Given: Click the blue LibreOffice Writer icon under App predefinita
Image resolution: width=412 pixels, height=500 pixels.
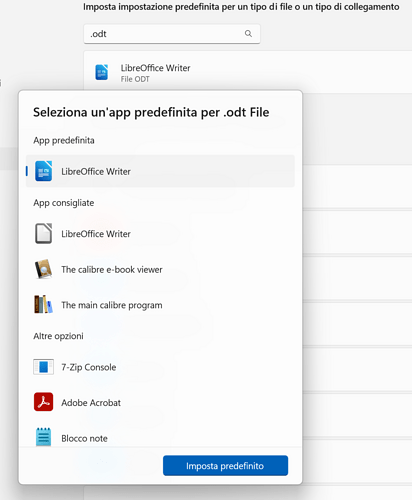Looking at the screenshot, I should point(44,171).
